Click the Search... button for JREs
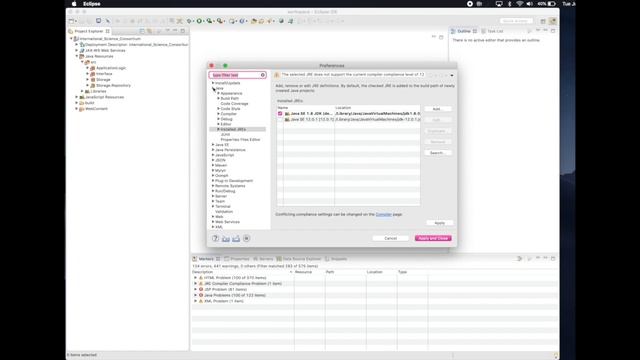Image resolution: width=640 pixels, height=360 pixels. (437, 153)
